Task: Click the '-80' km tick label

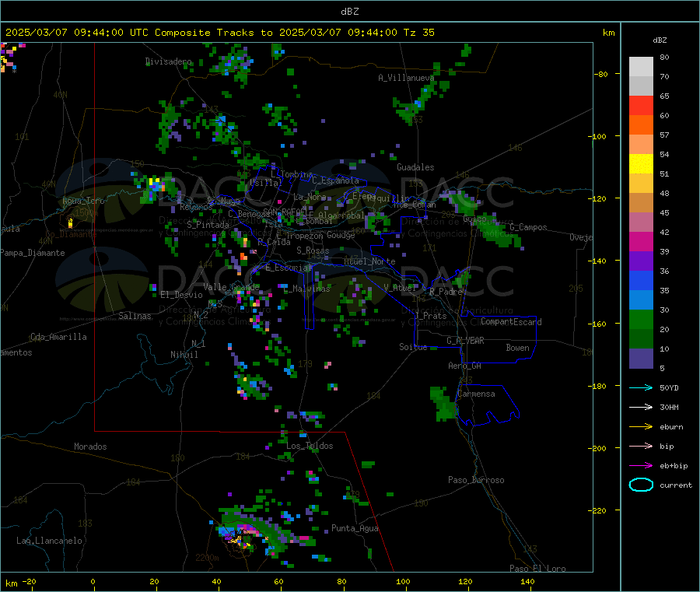Action: (601, 74)
